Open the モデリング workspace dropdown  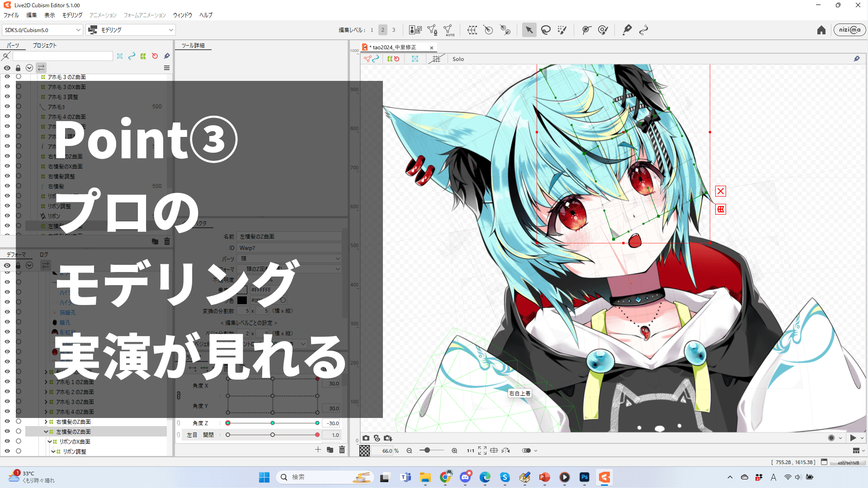(x=131, y=30)
